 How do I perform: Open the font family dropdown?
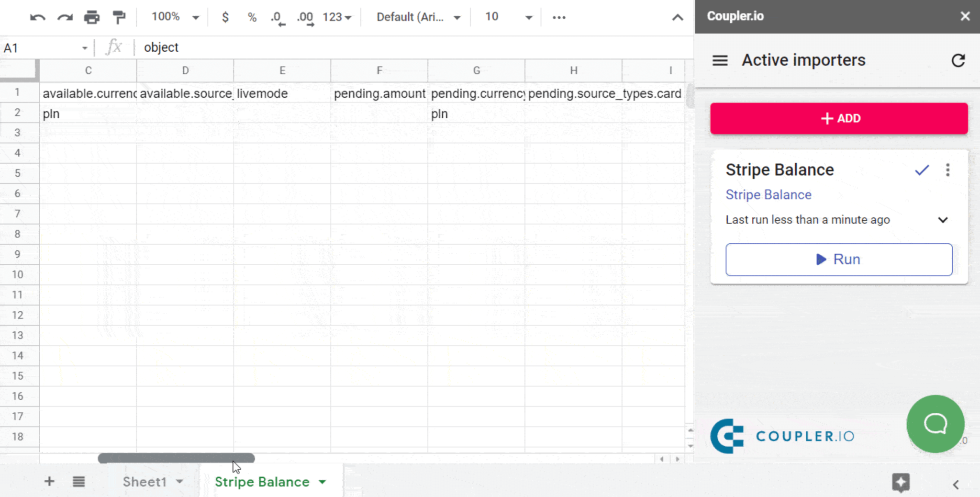tap(418, 17)
